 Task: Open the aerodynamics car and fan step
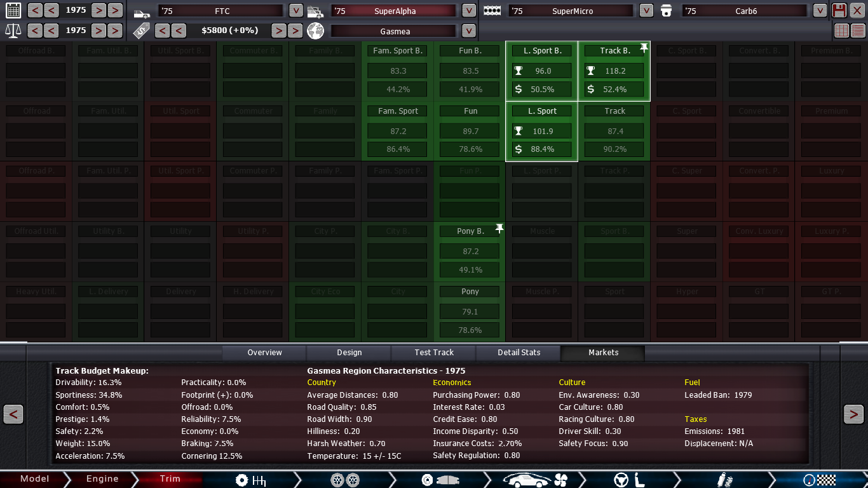point(534,480)
